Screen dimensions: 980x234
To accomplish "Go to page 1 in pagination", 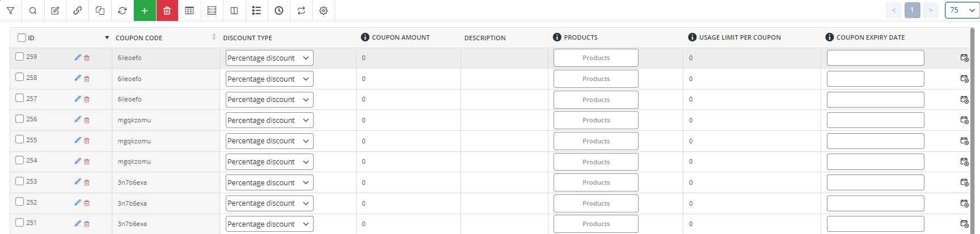I will coord(912,10).
